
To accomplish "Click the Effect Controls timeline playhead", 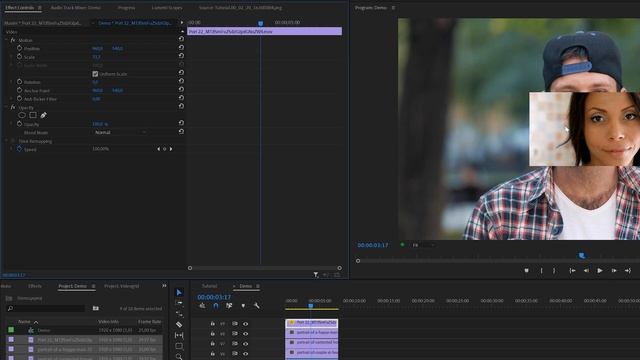I will [x=260, y=23].
